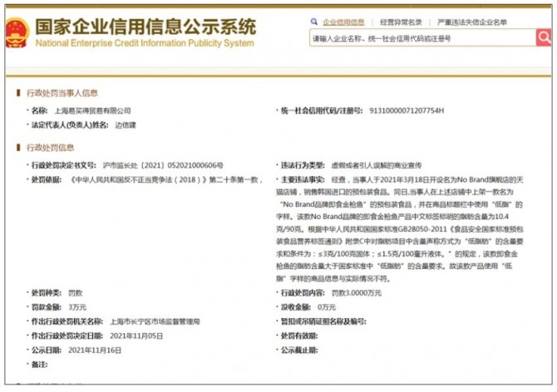
Task: Select the 严重违法失信企业名单 tab
Action: (471, 22)
